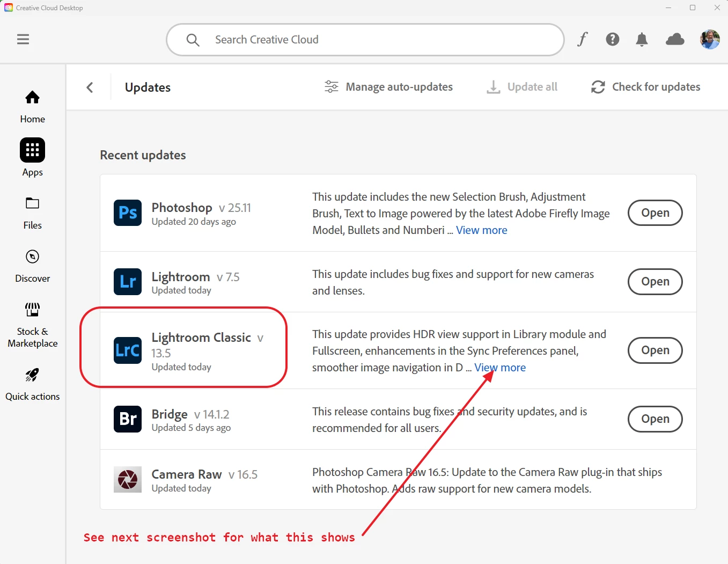The image size is (728, 564).
Task: Click the Bridge Br app icon
Action: 128,419
